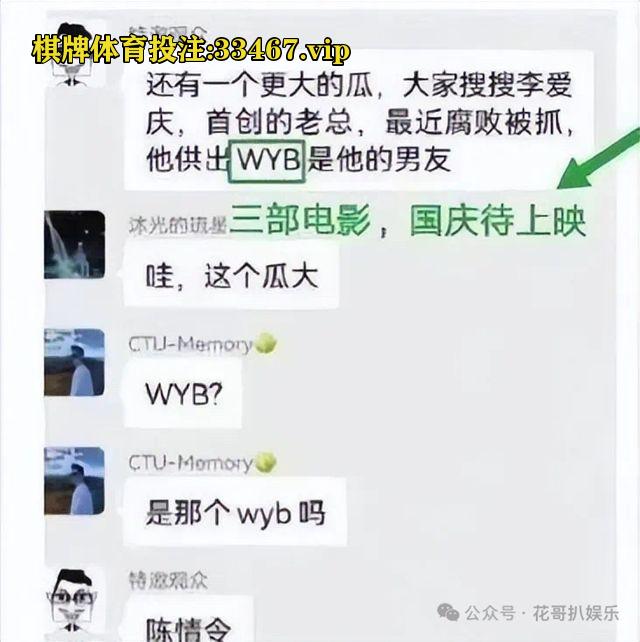640x642 pixels.
Task: Select the long message starting with 还有一个更大的瓜
Action: [x=359, y=121]
